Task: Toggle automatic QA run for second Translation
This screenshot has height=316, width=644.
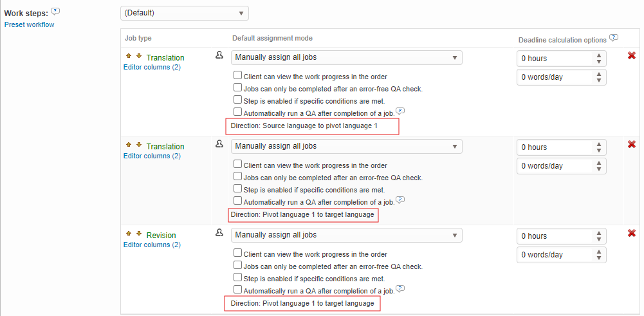Action: coord(238,201)
